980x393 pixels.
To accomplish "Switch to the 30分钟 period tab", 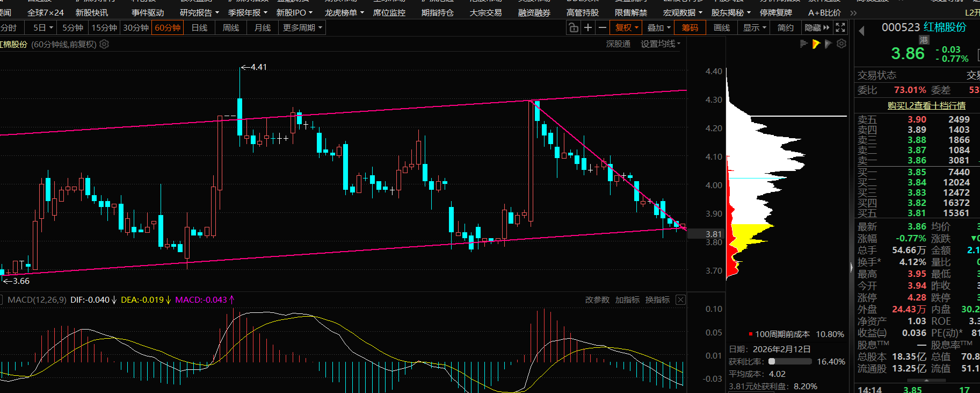I will (x=136, y=27).
